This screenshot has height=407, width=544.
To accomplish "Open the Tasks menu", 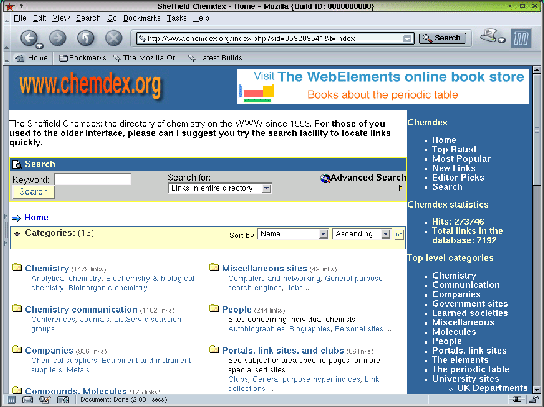I will pyautogui.click(x=176, y=18).
